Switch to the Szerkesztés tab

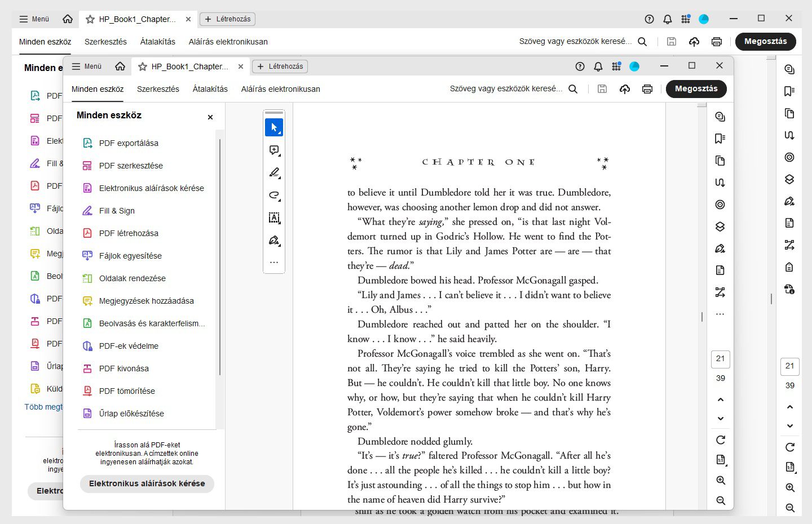pos(158,89)
